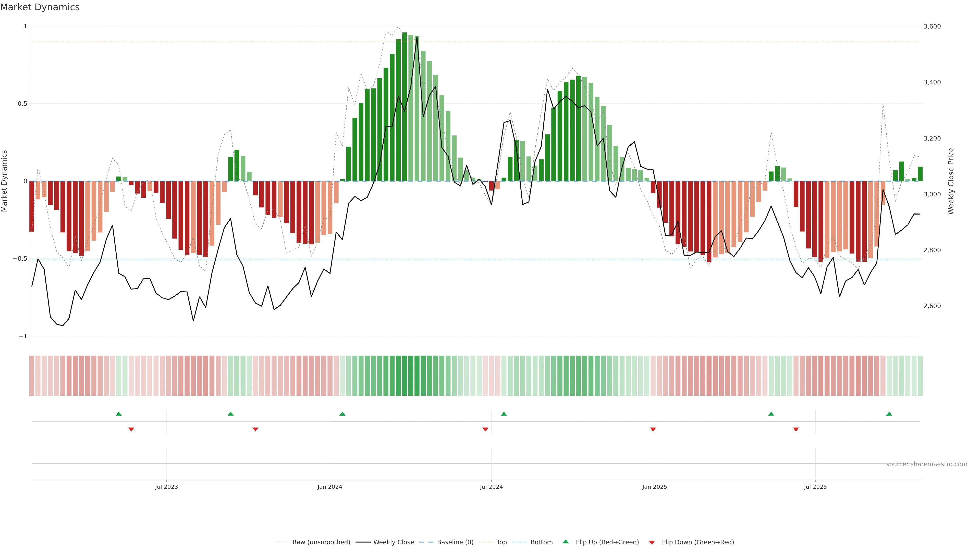Click the Flip Down triangle icon in the legend

pos(652,542)
